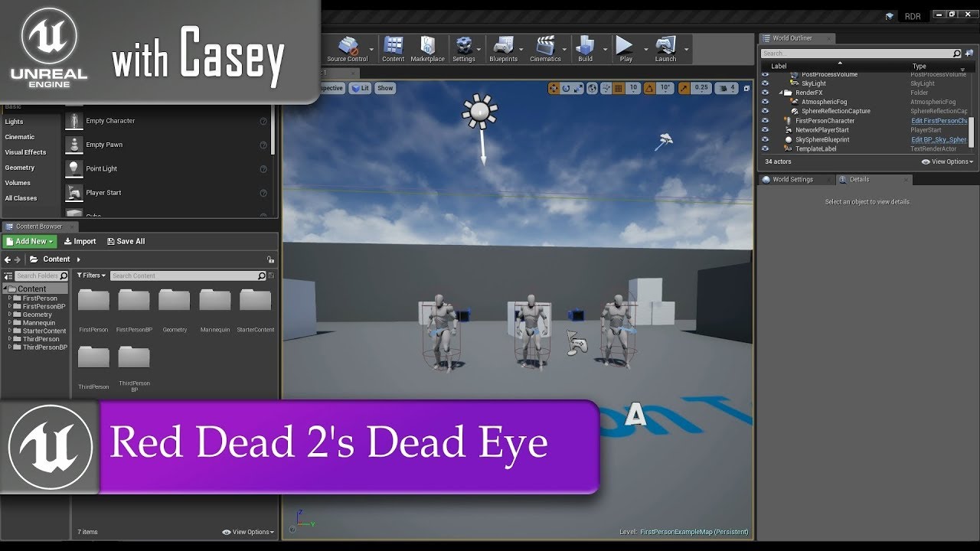The width and height of the screenshot is (980, 551).
Task: Open the Cinematics toolbar button
Action: (545, 48)
